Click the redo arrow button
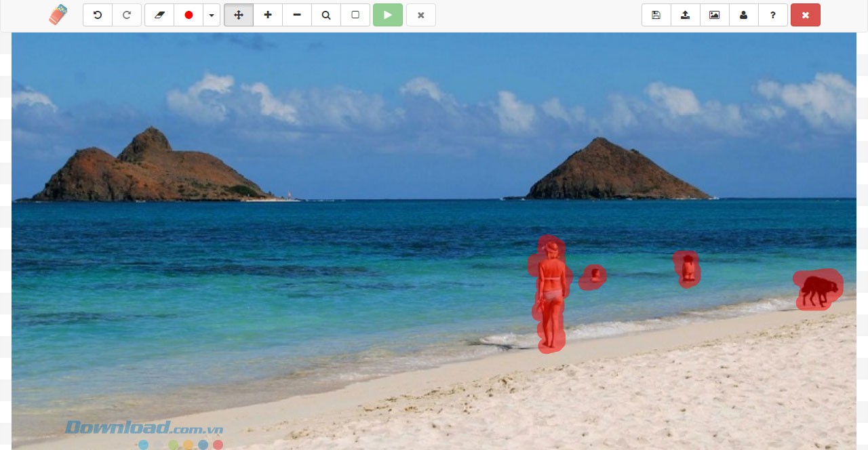 click(x=127, y=15)
